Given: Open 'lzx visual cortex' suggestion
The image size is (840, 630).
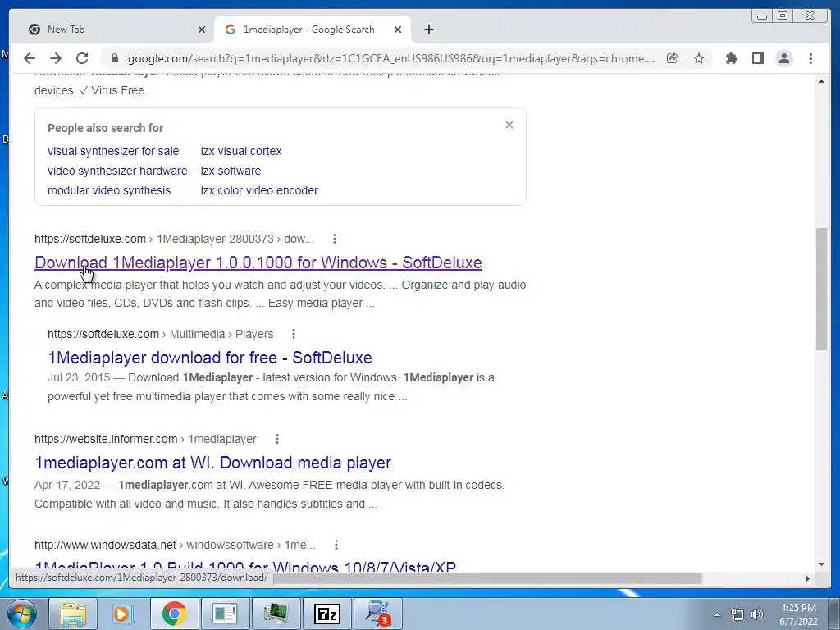Looking at the screenshot, I should coord(241,151).
